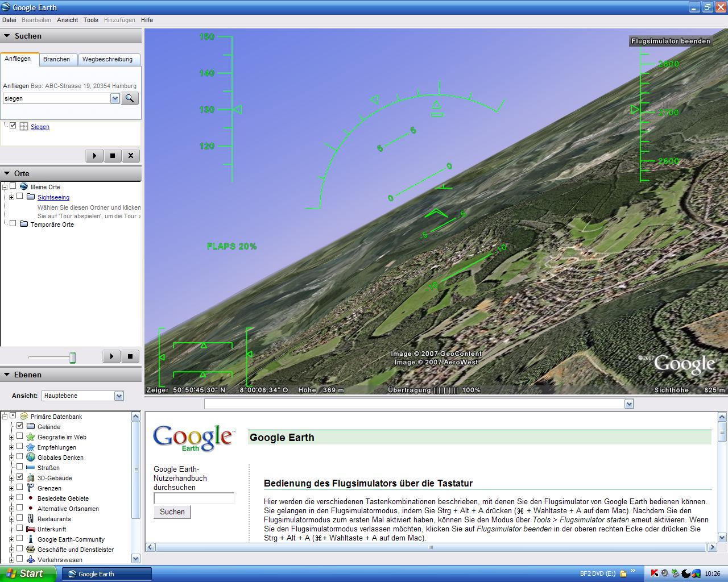Open the volume speaker tray icon
The width and height of the screenshot is (728, 582).
pyautogui.click(x=664, y=573)
